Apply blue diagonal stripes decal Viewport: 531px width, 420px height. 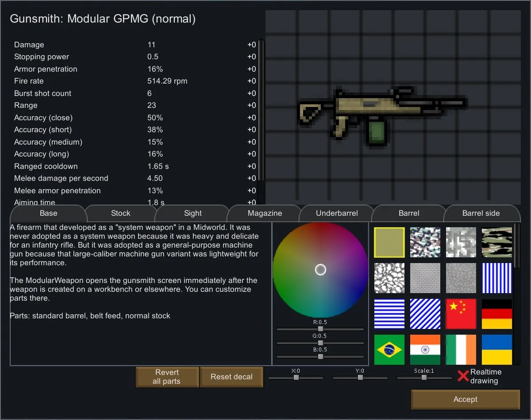point(425,314)
